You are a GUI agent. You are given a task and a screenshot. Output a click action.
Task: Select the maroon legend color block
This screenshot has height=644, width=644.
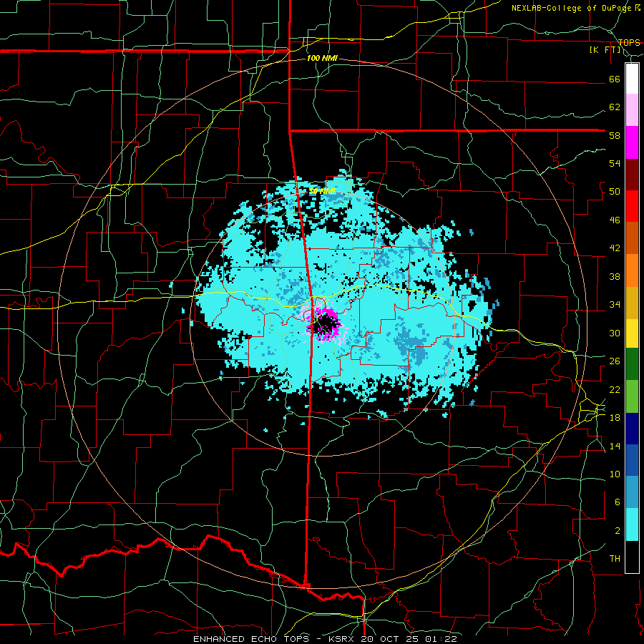pyautogui.click(x=632, y=175)
